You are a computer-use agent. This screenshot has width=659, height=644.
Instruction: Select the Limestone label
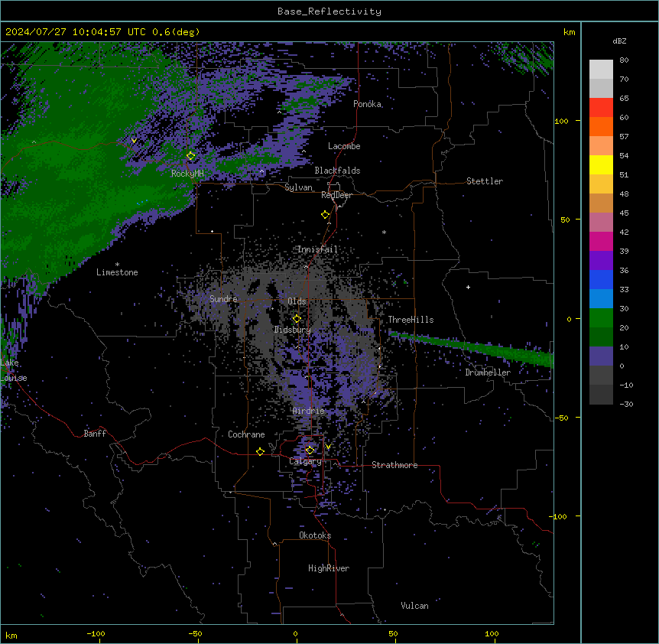(x=117, y=272)
